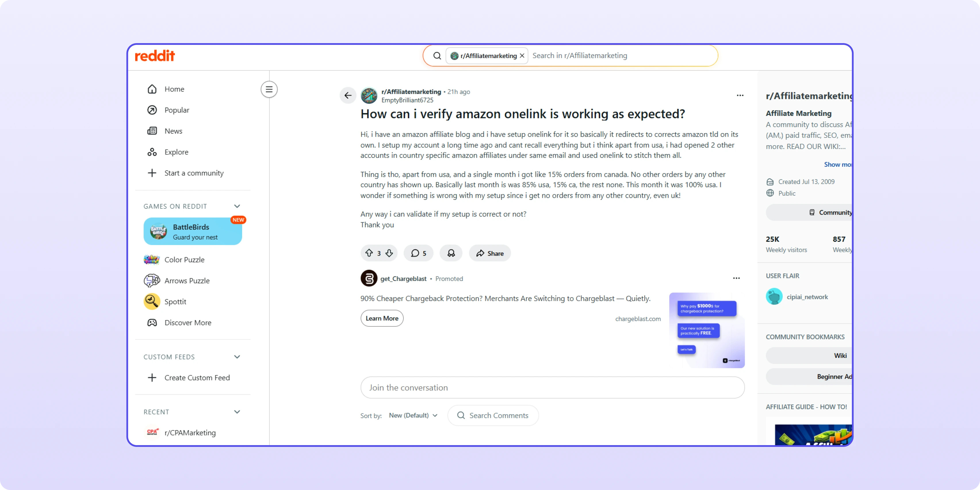
Task: Open the promoted ad's three-dot menu
Action: pos(736,278)
